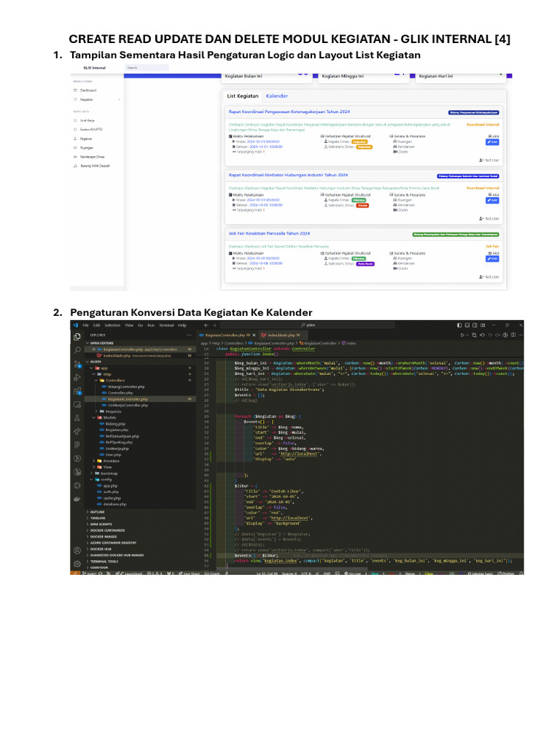Screen dimensions: 560x747
Task: Open the Search view in activity bar
Action: 77,350
